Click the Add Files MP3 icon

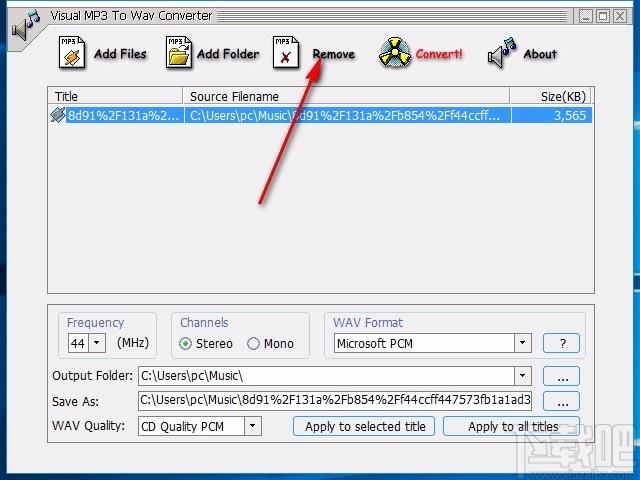[72, 53]
